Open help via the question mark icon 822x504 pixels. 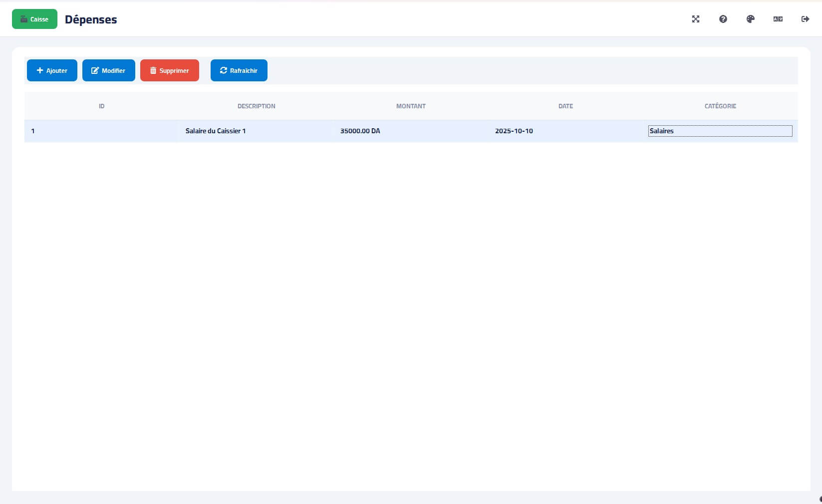pos(723,19)
